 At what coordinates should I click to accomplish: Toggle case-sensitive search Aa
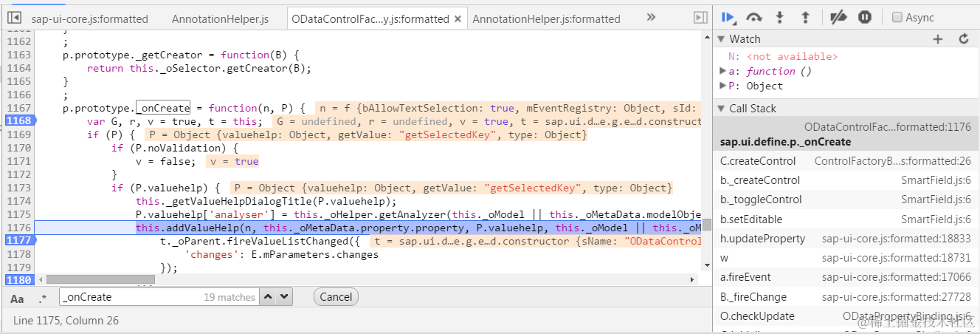(17, 298)
